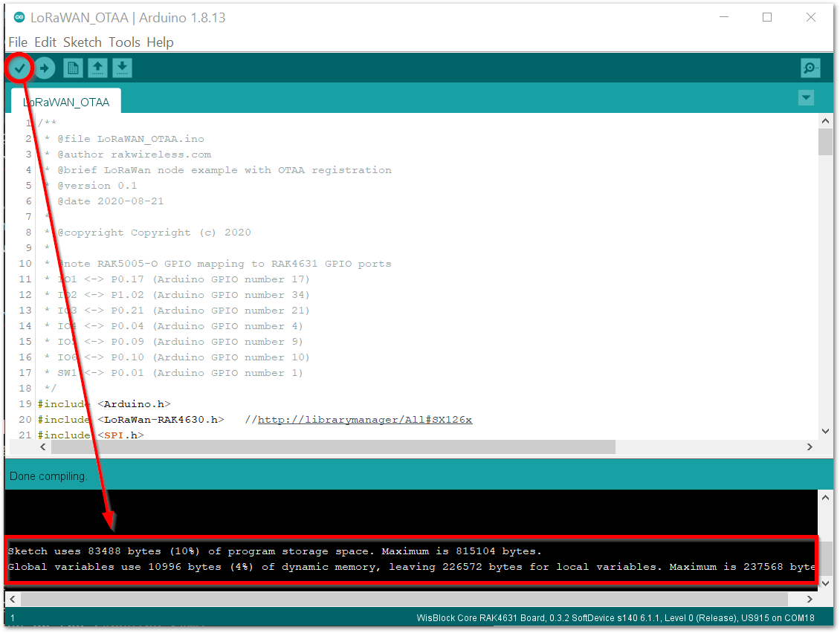Click the 'Sketch uses 83488 bytes' output line
The width and height of the screenshot is (840, 633).
click(x=274, y=551)
